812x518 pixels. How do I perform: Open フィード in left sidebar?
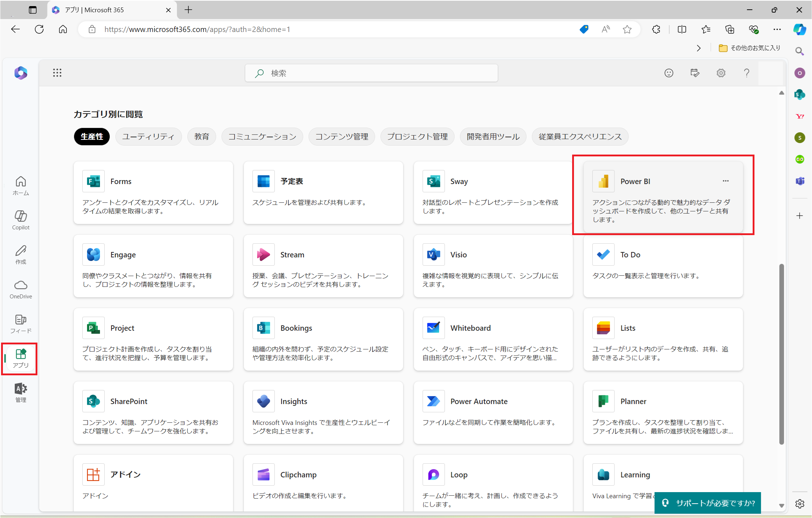(x=21, y=324)
